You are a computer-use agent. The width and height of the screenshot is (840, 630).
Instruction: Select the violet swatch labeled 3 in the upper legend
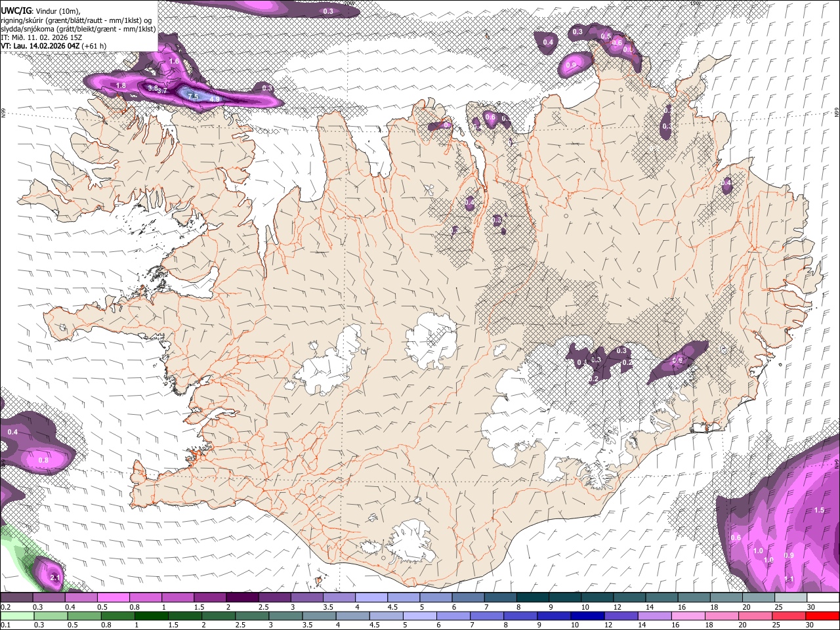pyautogui.click(x=306, y=598)
